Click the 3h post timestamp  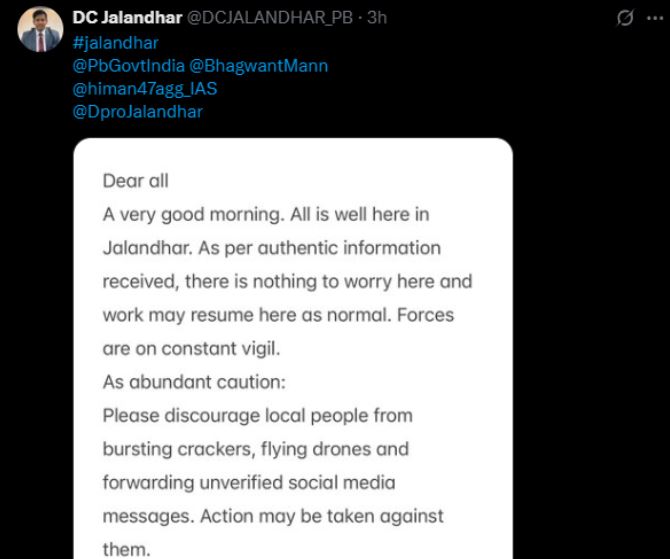pyautogui.click(x=377, y=18)
